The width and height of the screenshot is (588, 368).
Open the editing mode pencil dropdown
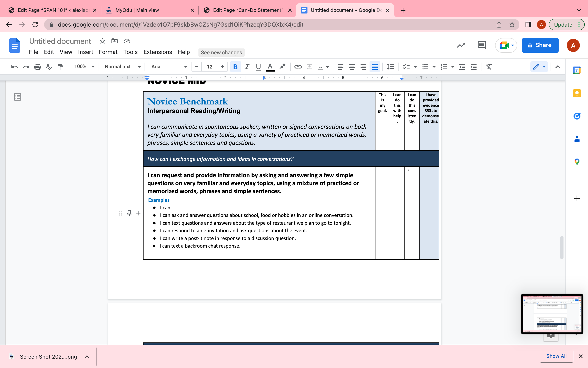click(x=539, y=67)
